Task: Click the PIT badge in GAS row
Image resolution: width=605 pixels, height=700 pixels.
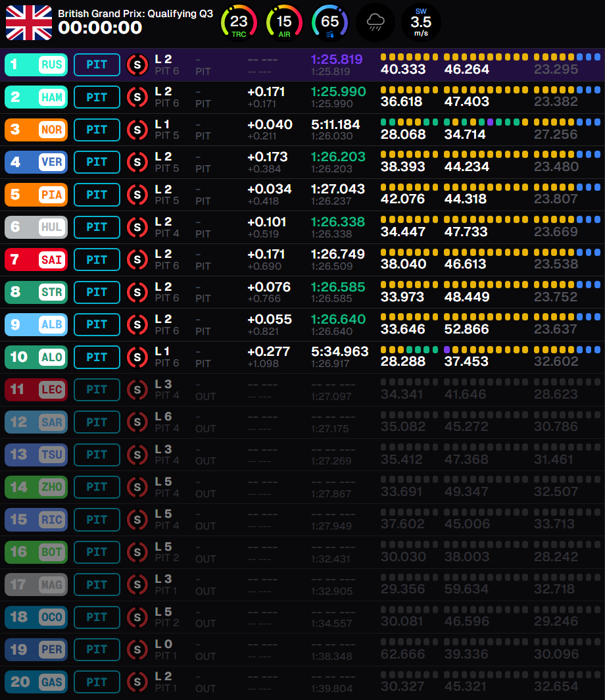Action: click(97, 682)
